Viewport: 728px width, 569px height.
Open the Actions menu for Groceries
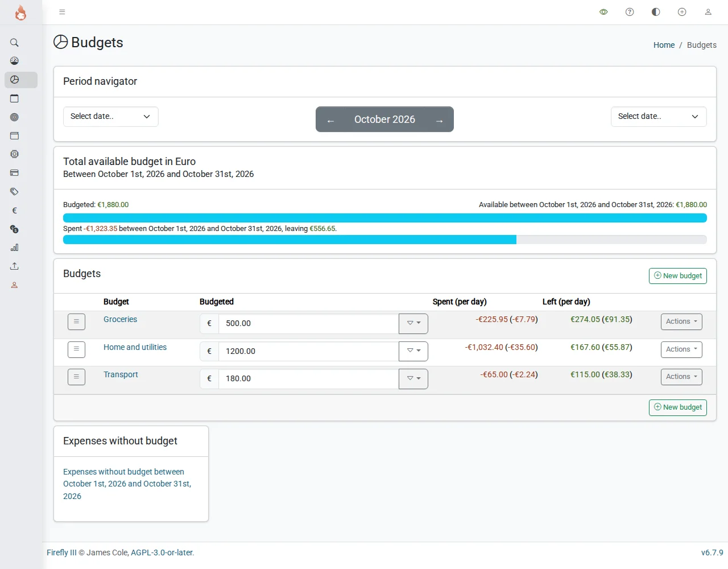click(681, 321)
